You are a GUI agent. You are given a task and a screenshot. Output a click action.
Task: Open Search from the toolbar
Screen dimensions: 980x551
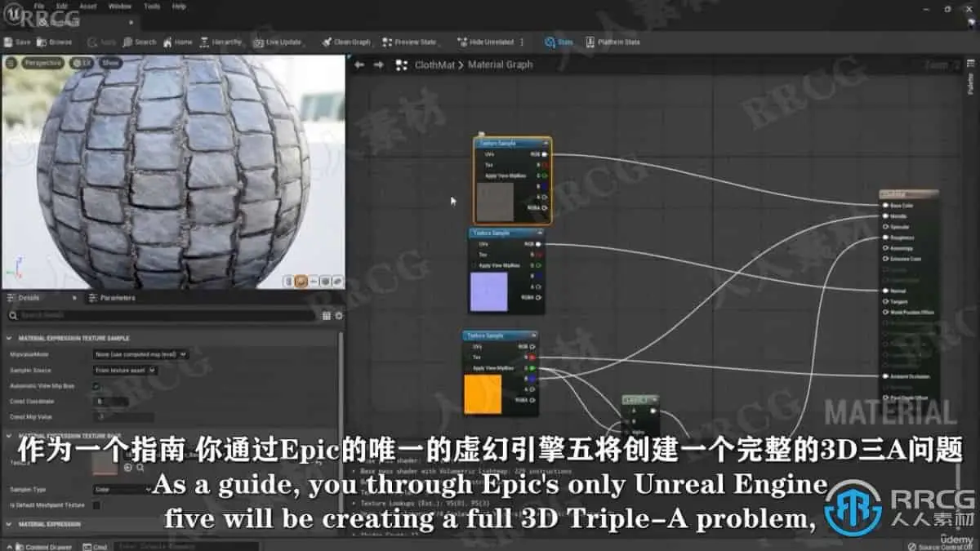(137, 41)
